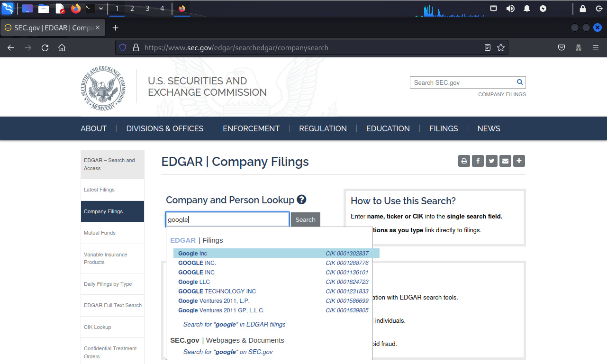Open the FILINGS navigation menu
Image resolution: width=607 pixels, height=364 pixels.
443,128
